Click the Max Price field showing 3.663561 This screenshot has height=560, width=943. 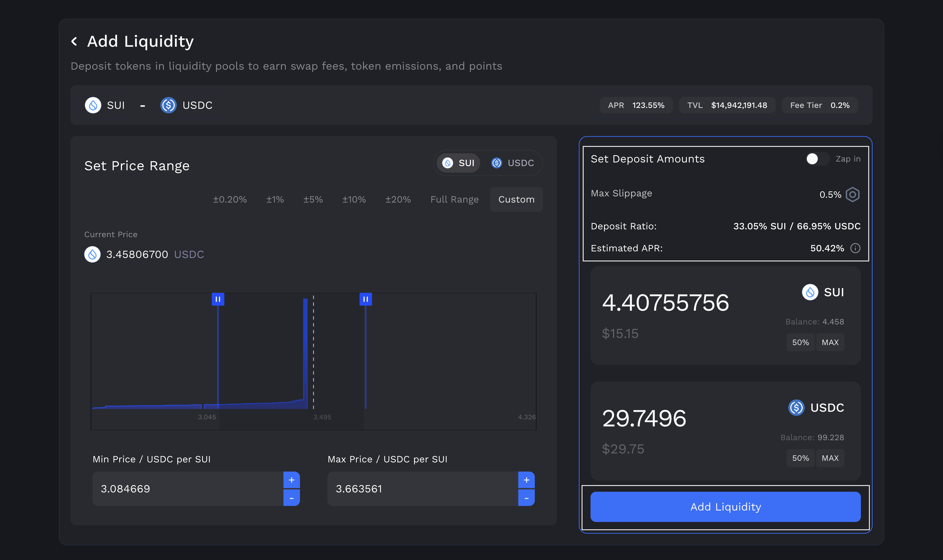[423, 489]
